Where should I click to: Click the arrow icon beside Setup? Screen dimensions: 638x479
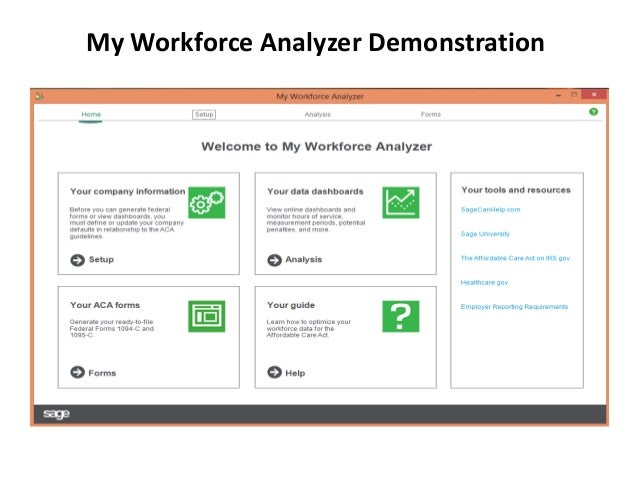pyautogui.click(x=77, y=260)
